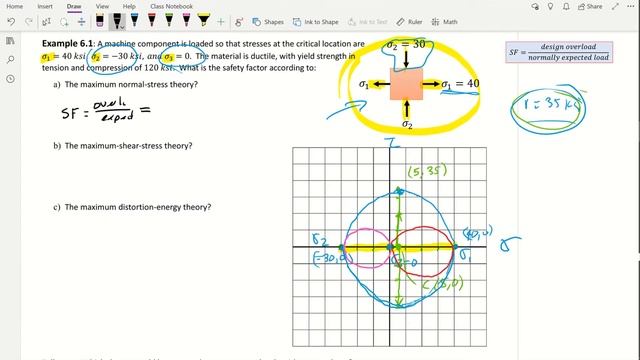The width and height of the screenshot is (640, 360).
Task: Share this notebook page
Action: pyautogui.click(x=590, y=7)
